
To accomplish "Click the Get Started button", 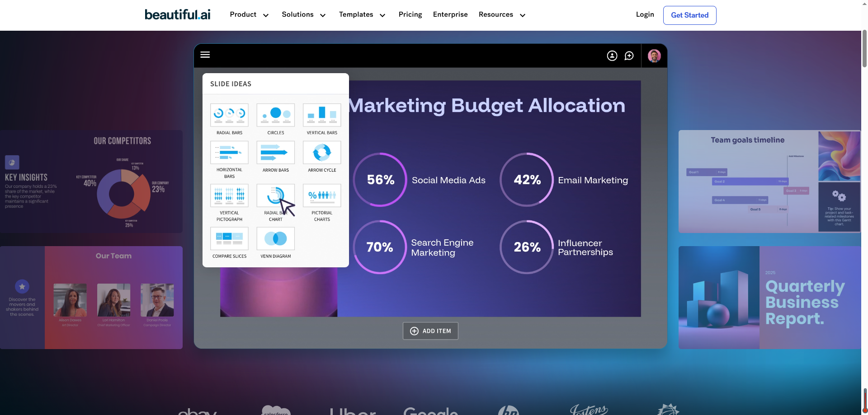I will (689, 15).
